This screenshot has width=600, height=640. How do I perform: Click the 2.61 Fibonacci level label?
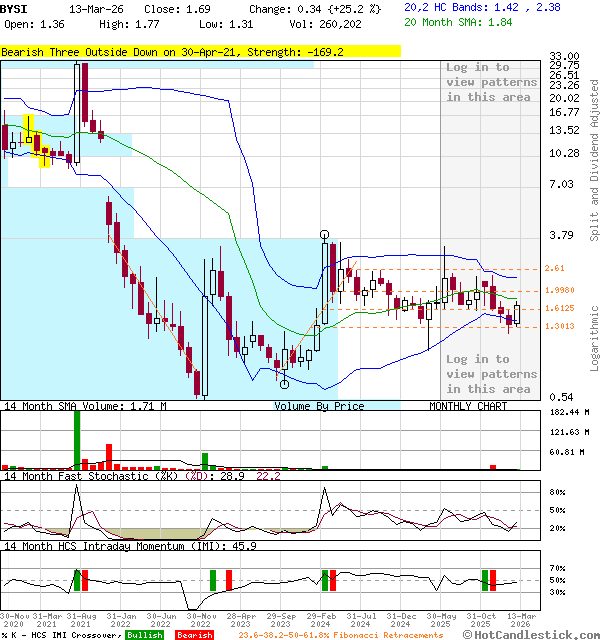click(x=556, y=269)
